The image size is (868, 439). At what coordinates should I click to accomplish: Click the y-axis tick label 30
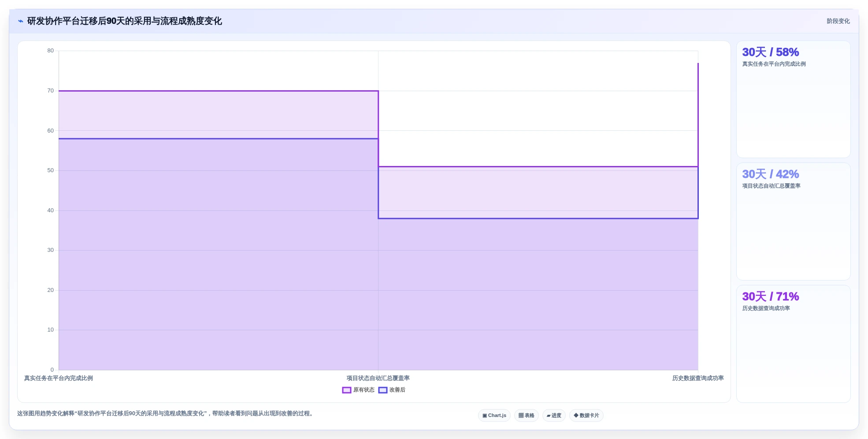pyautogui.click(x=51, y=250)
